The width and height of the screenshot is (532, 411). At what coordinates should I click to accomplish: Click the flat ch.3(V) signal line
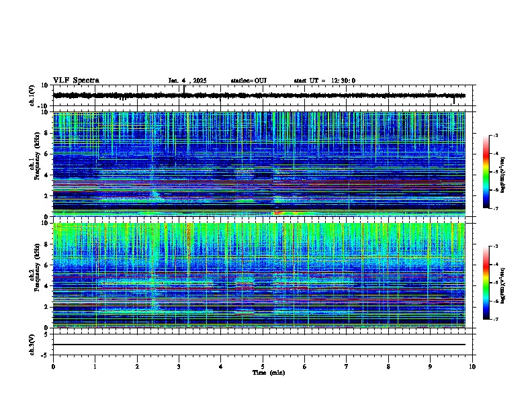point(259,345)
